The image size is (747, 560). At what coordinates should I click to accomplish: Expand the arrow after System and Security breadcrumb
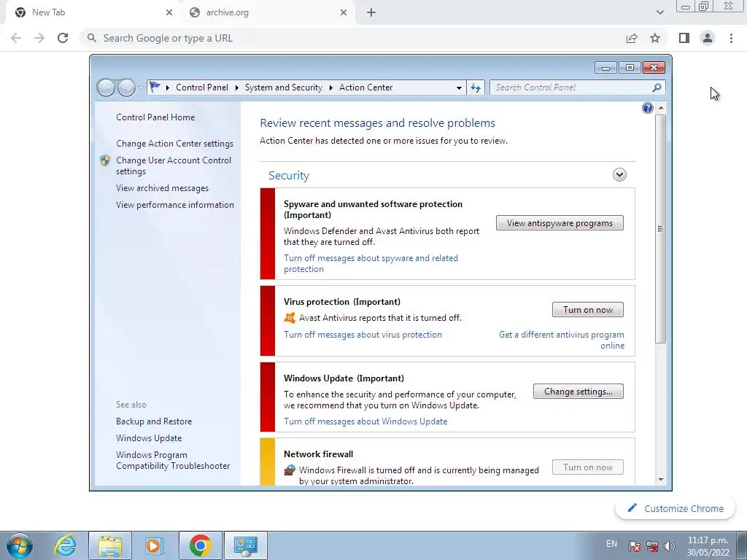pos(331,87)
